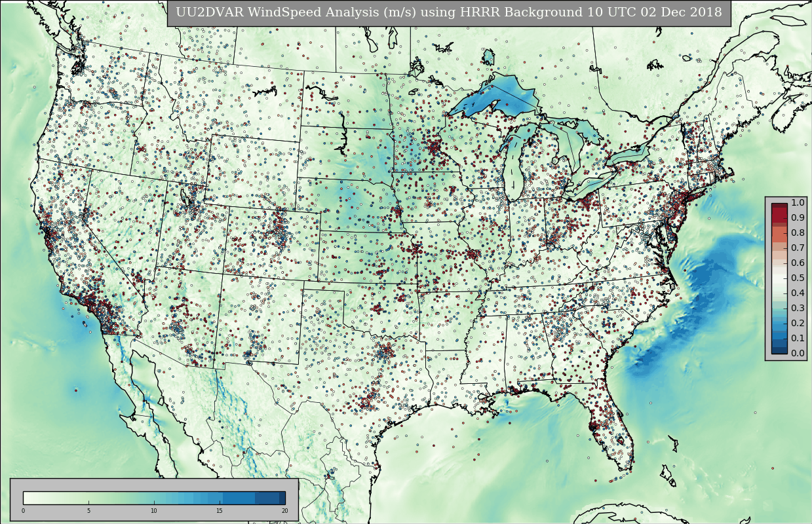This screenshot has width=812, height=524.
Task: Click the 0.4 label on the right colorbar
Action: pyautogui.click(x=798, y=293)
